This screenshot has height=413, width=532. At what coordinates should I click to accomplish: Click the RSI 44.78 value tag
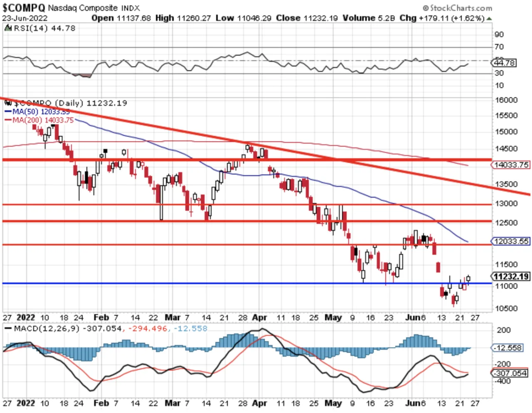point(504,63)
